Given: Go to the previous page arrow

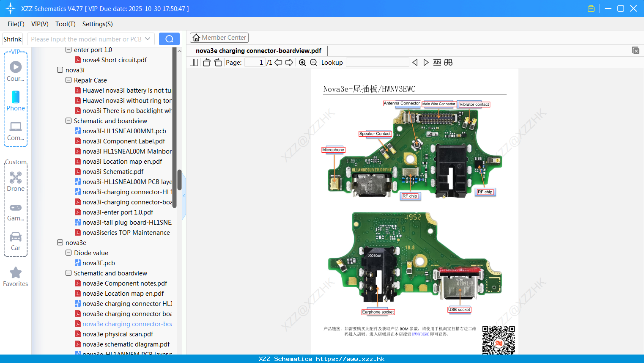Looking at the screenshot, I should pos(278,63).
